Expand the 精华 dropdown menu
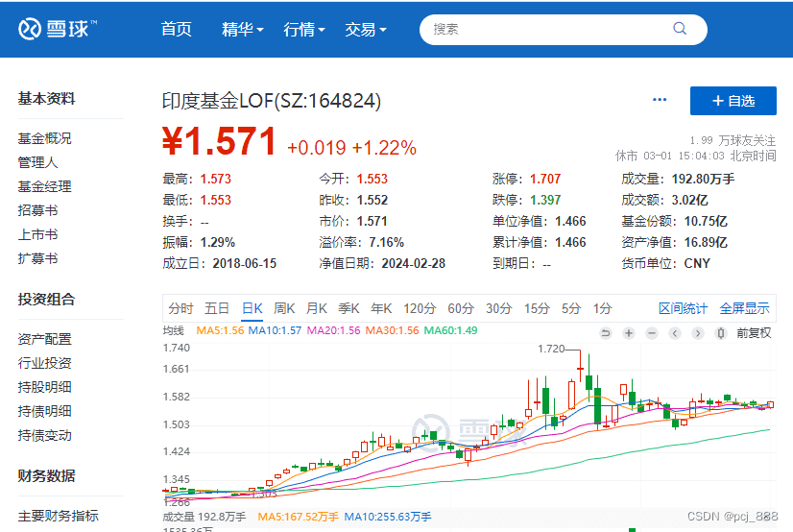This screenshot has height=532, width=793. 242,30
